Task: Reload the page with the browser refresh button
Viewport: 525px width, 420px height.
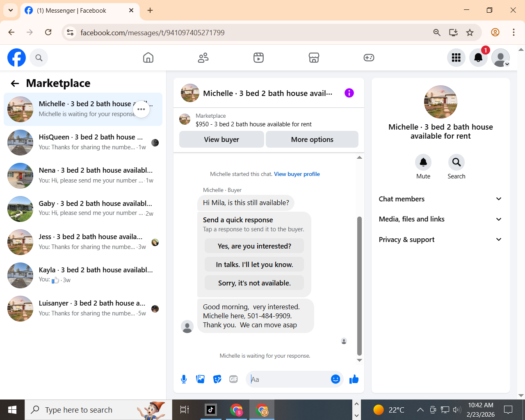Action: (x=48, y=32)
